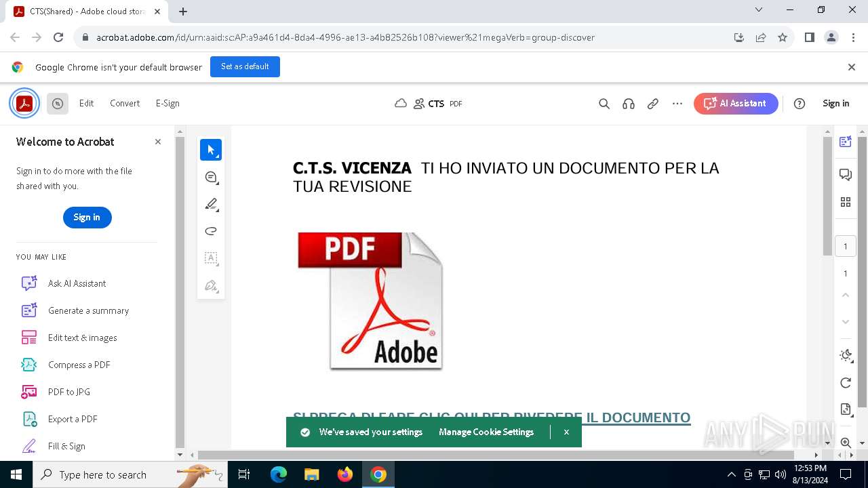This screenshot has width=868, height=488.
Task: Open the Edit menu
Action: [86, 104]
